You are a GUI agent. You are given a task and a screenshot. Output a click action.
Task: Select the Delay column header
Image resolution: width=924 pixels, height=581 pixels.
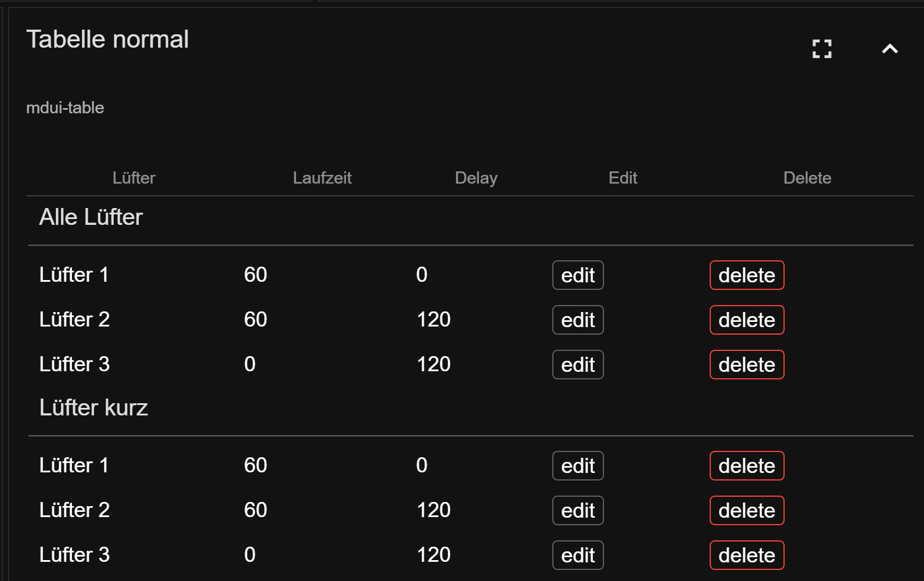(476, 178)
